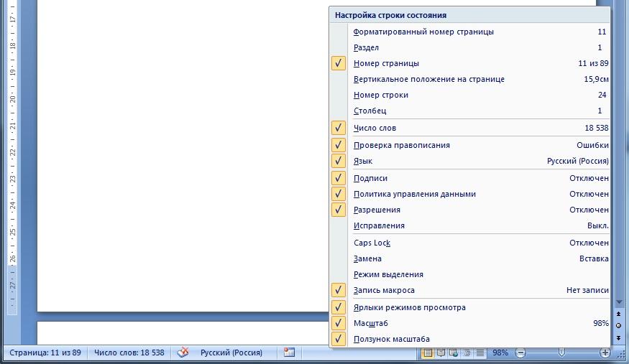629x364 pixels.
Task: Click the 98% zoom level button
Action: [x=500, y=353]
